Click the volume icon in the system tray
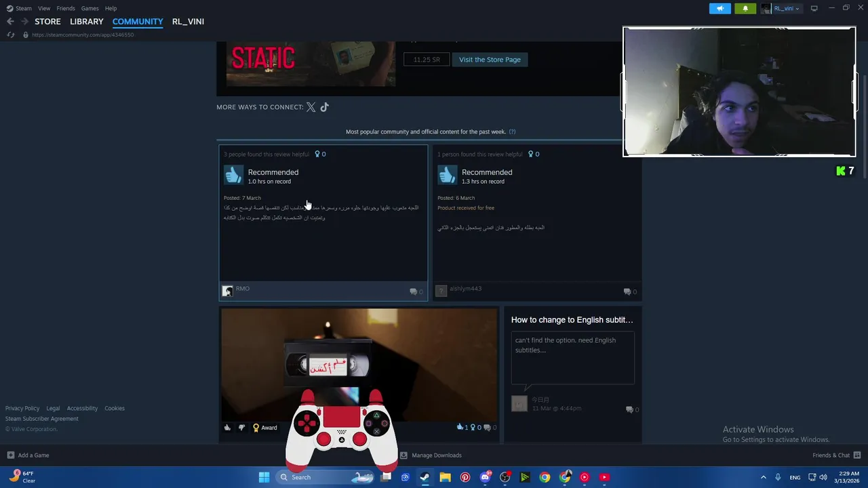 (x=823, y=477)
